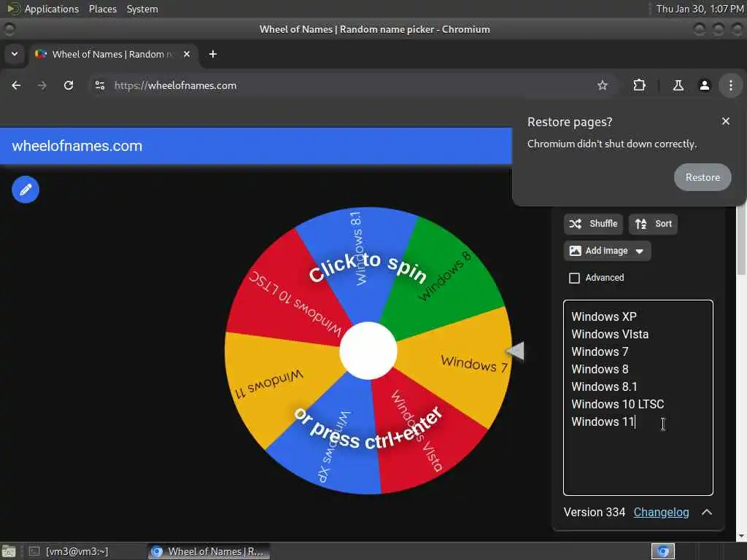Screen dimensions: 747x560
Task: Collapse the version panel chevron
Action: (707, 513)
